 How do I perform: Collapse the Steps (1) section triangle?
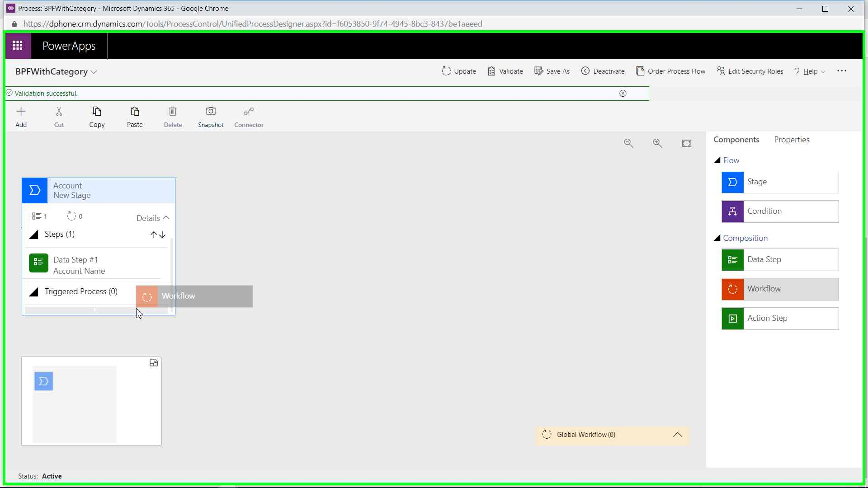point(34,235)
